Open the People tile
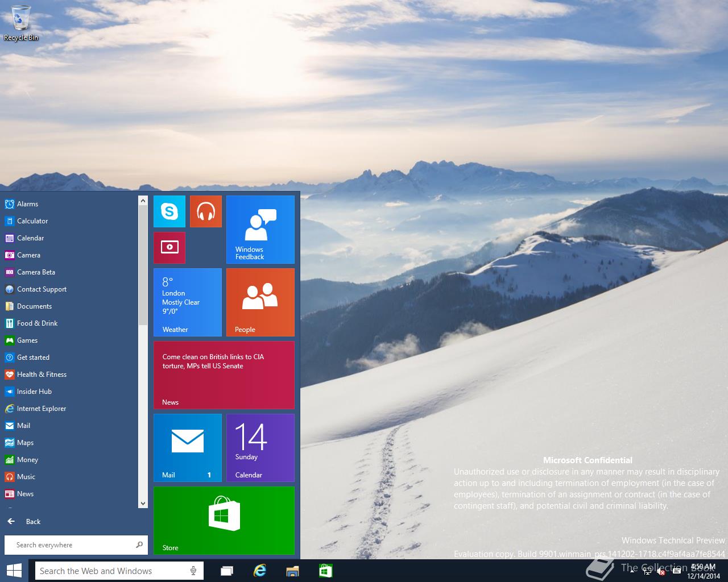Image resolution: width=728 pixels, height=582 pixels. click(260, 302)
